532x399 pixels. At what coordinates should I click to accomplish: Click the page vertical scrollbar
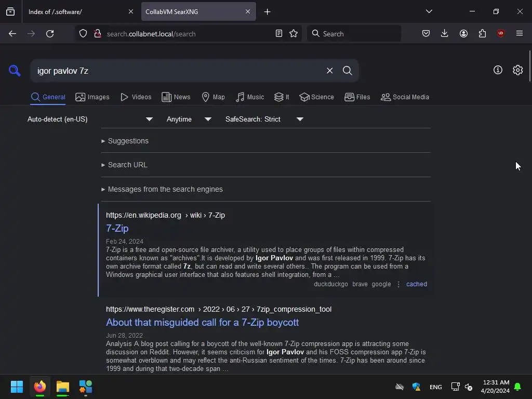tap(529, 65)
